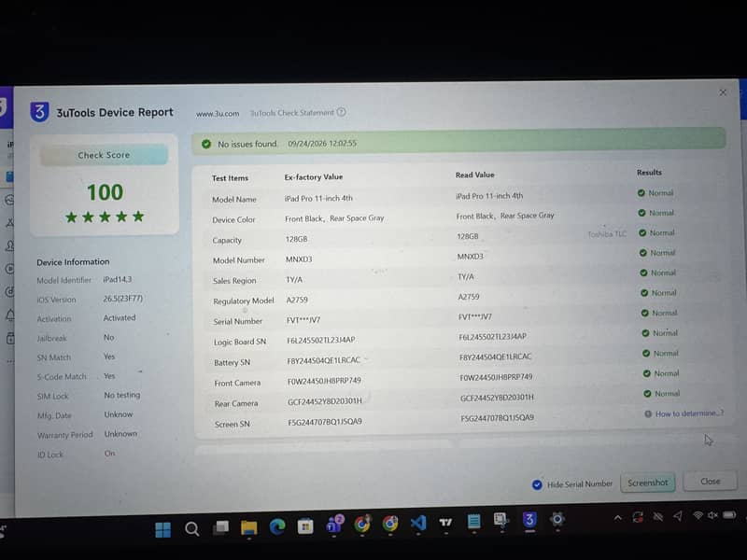This screenshot has height=560, width=747.
Task: Switch to 3uTools via its taskbar icon
Action: [529, 520]
